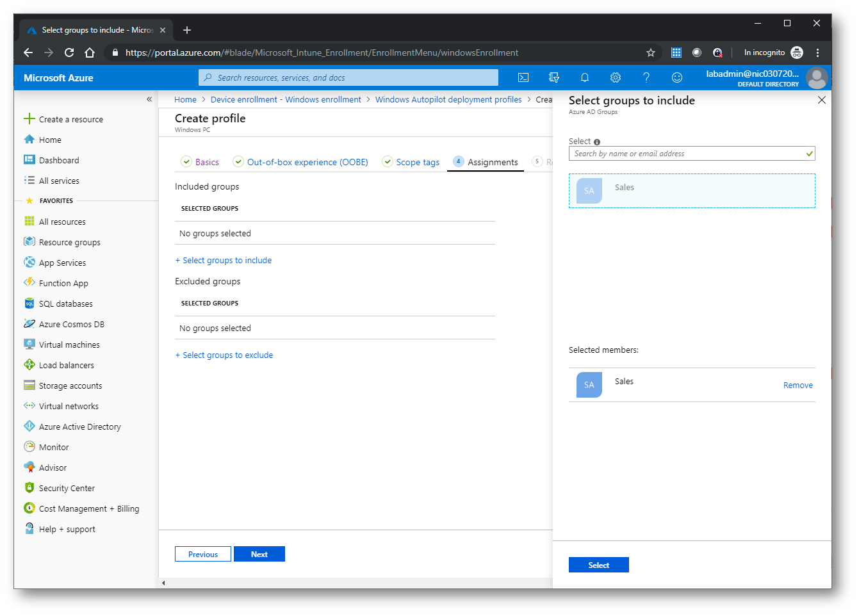Viewport: 859px width, 616px height.
Task: Click the Previous button
Action: coord(203,554)
